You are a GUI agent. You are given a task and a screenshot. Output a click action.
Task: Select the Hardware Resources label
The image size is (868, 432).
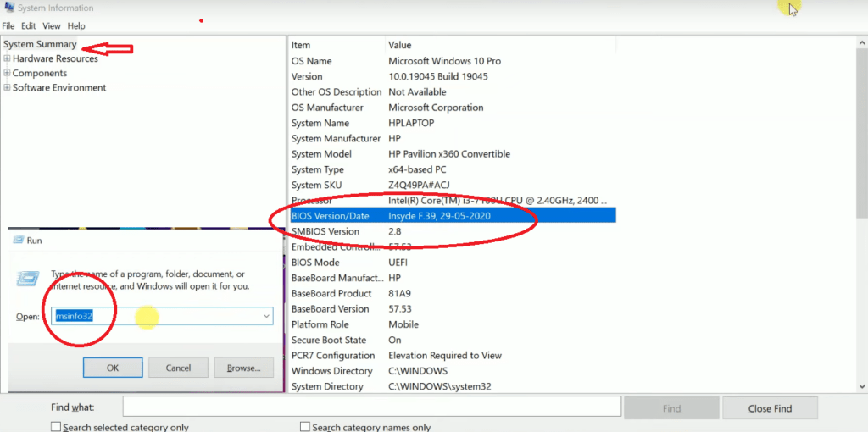(55, 58)
